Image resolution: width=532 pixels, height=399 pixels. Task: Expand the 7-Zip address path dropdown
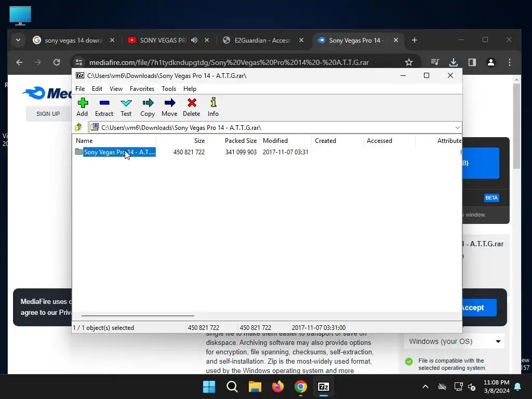pos(457,128)
